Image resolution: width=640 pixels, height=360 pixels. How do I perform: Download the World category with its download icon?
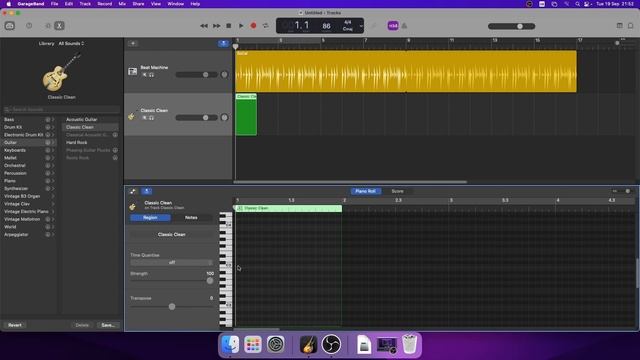pos(47,227)
